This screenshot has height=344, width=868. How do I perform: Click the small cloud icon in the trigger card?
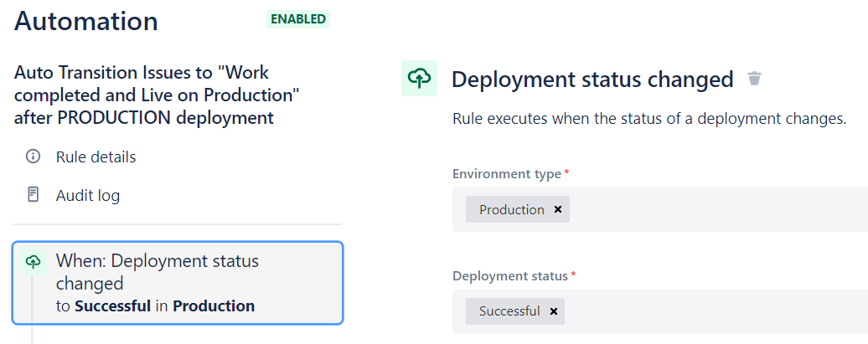33,262
